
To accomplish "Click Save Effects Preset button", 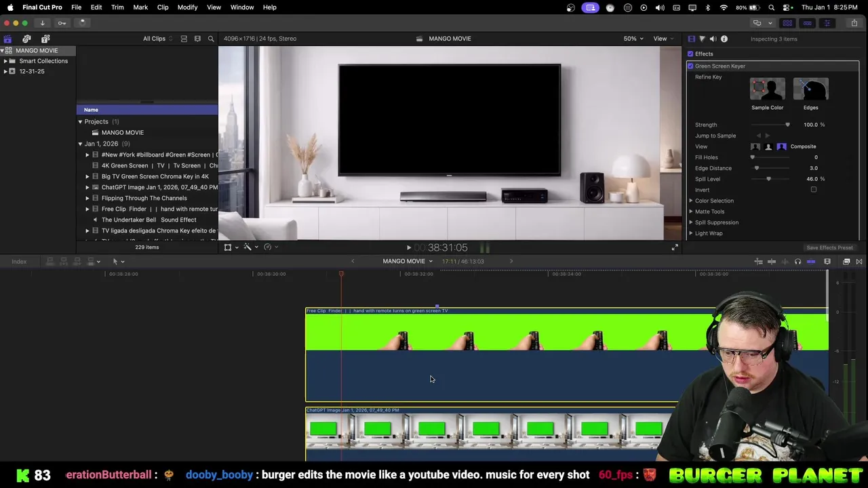I will [829, 248].
